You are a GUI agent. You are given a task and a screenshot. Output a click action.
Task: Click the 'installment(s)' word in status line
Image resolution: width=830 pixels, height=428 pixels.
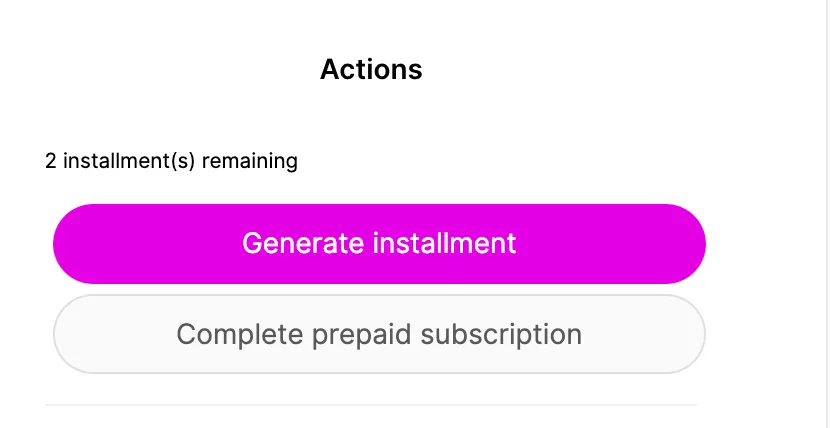129,161
